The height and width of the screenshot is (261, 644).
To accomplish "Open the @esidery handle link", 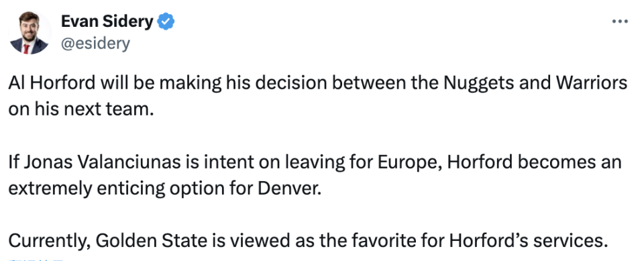I will [x=95, y=44].
